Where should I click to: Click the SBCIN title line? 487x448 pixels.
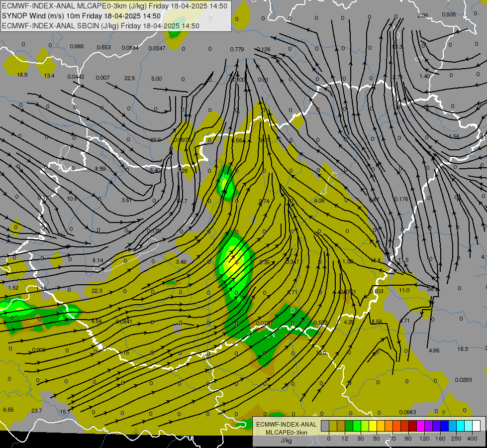(x=100, y=26)
